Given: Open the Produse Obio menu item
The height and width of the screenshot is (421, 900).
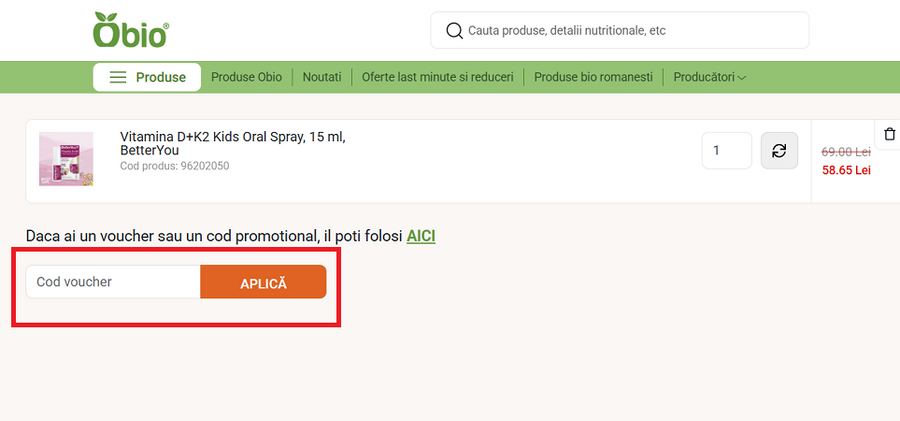Looking at the screenshot, I should 246,77.
